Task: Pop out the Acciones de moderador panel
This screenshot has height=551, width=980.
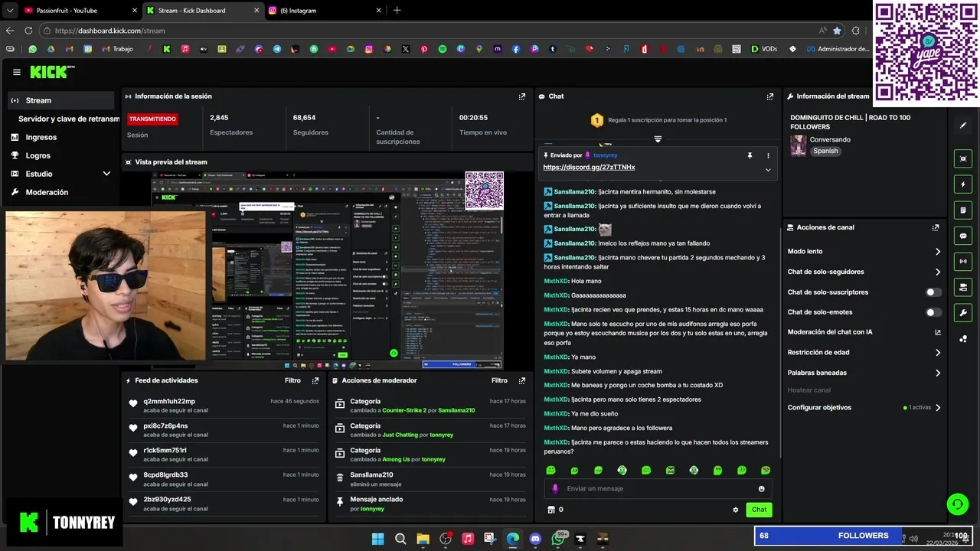Action: pos(522,380)
